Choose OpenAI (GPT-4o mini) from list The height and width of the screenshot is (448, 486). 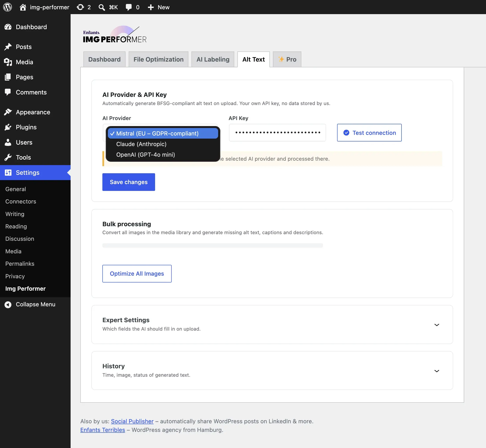pyautogui.click(x=163, y=155)
